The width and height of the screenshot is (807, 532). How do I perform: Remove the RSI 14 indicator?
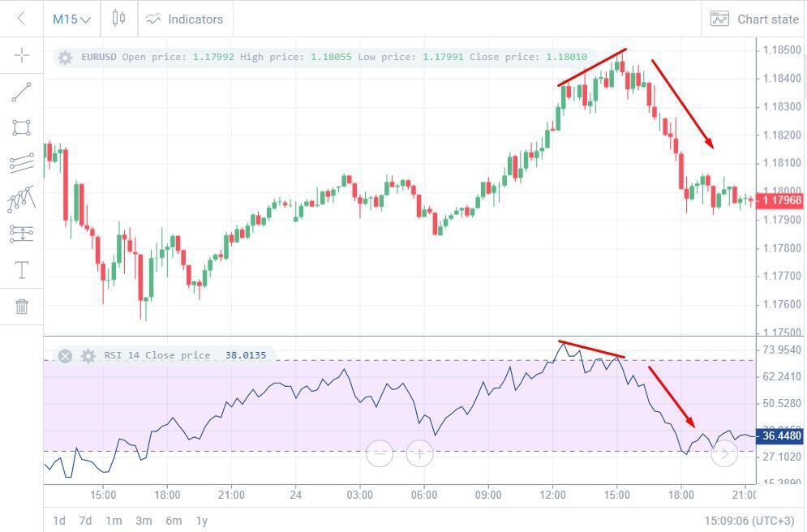pos(66,355)
